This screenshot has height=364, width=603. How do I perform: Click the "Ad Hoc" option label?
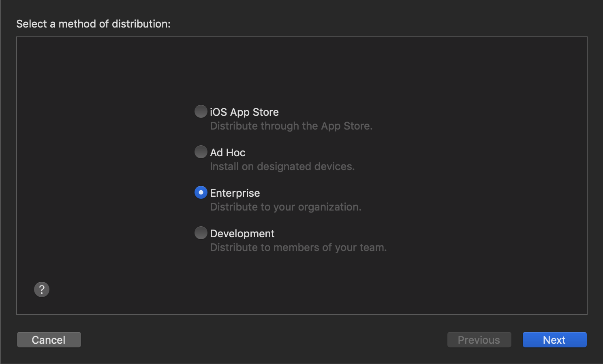pyautogui.click(x=228, y=153)
